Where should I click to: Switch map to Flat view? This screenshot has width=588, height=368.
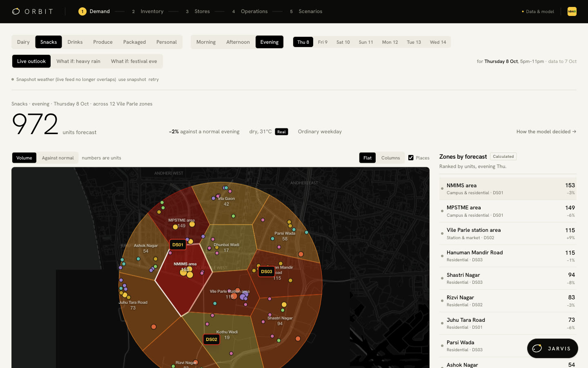[367, 158]
